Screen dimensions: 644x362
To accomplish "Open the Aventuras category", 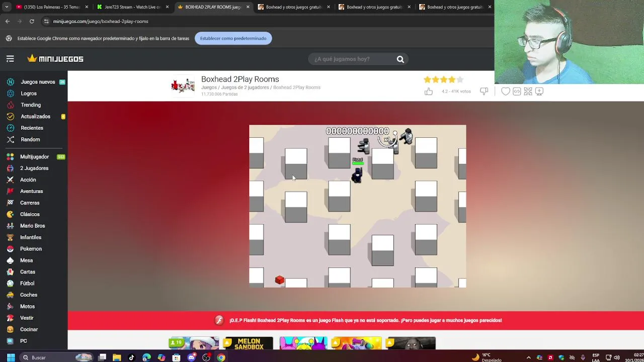I will click(x=32, y=192).
